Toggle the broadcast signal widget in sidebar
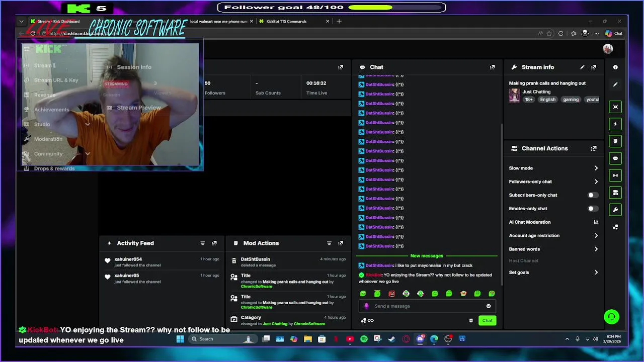The height and width of the screenshot is (362, 644). coord(615,175)
